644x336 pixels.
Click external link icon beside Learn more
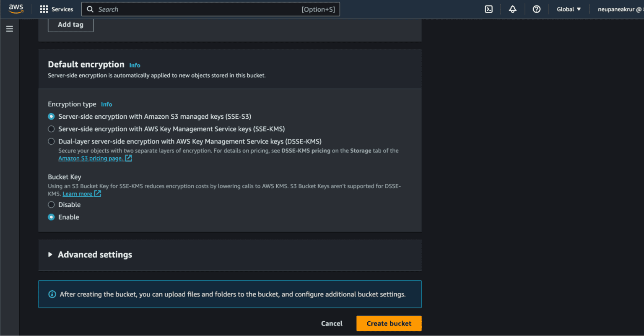(98, 193)
